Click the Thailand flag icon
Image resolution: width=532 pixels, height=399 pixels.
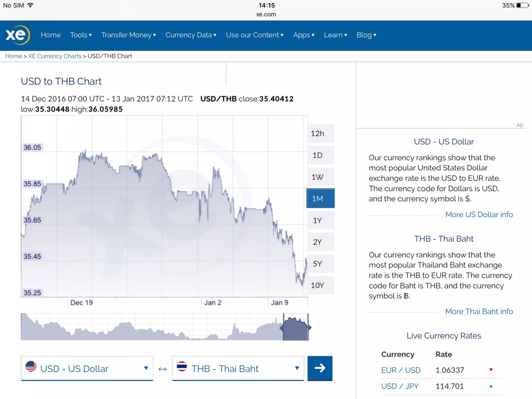pyautogui.click(x=182, y=366)
